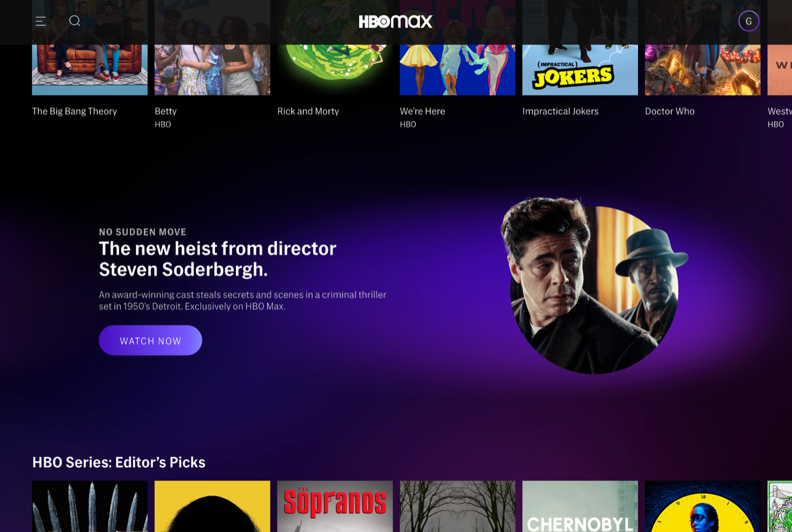Open the yellow clock face poster
792x532 pixels.
coord(703,506)
